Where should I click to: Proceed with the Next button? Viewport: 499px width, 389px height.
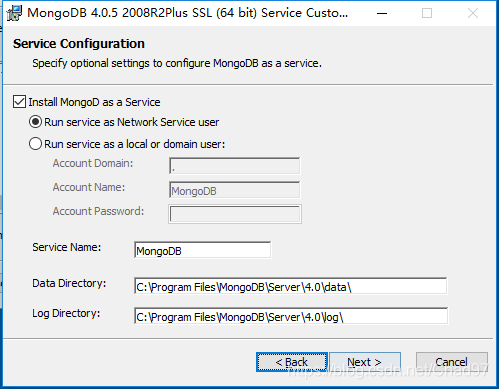point(365,362)
